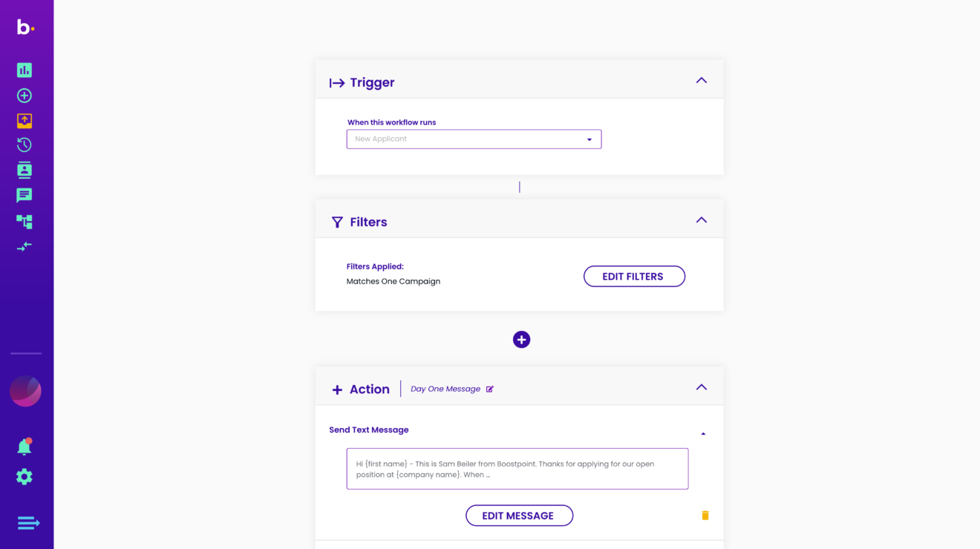Image resolution: width=980 pixels, height=549 pixels.
Task: Click the EDIT MESSAGE button
Action: (519, 515)
